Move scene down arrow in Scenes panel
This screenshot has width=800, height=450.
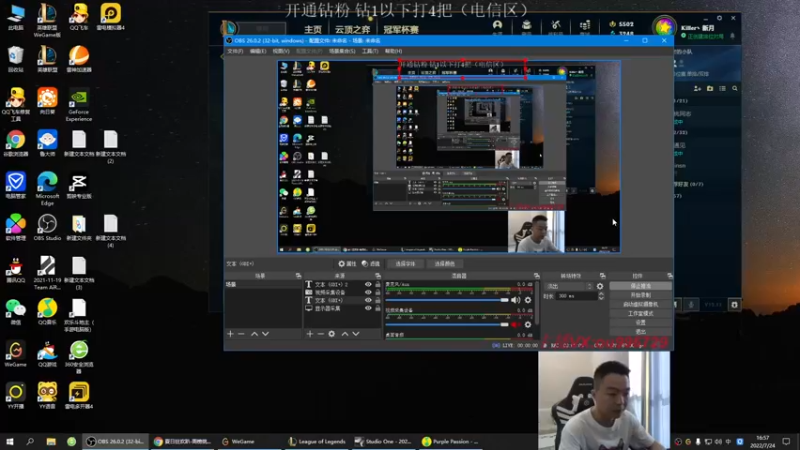[x=265, y=334]
